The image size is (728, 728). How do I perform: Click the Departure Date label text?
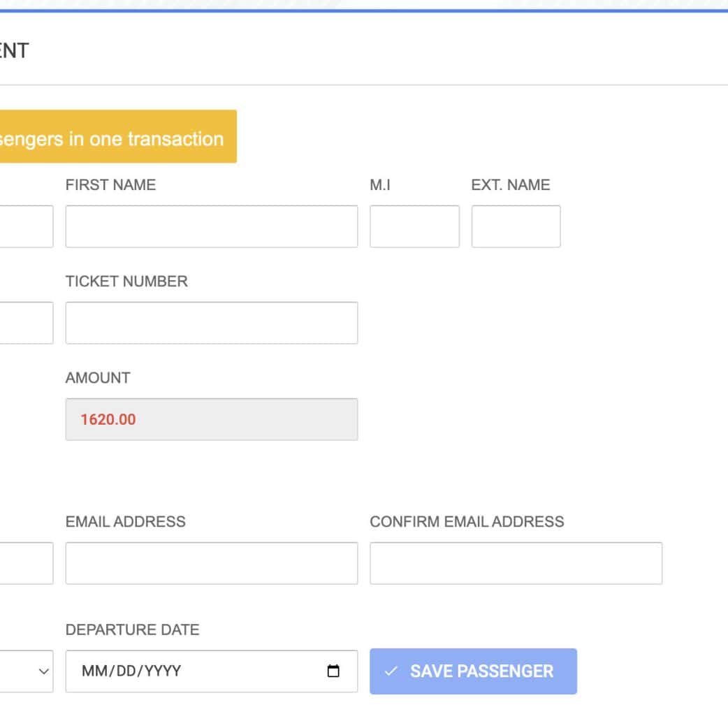pyautogui.click(x=132, y=629)
